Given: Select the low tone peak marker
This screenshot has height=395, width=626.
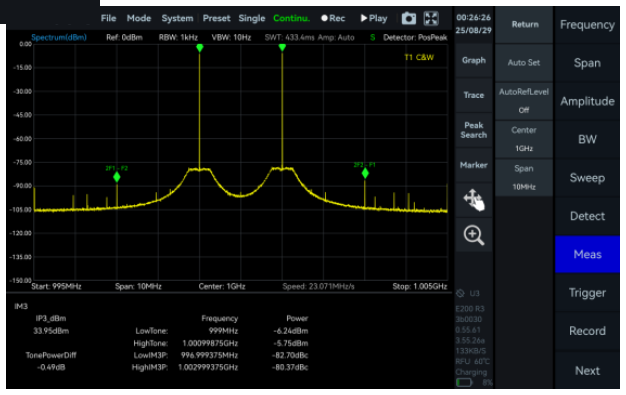Looking at the screenshot, I should pyautogui.click(x=200, y=48).
